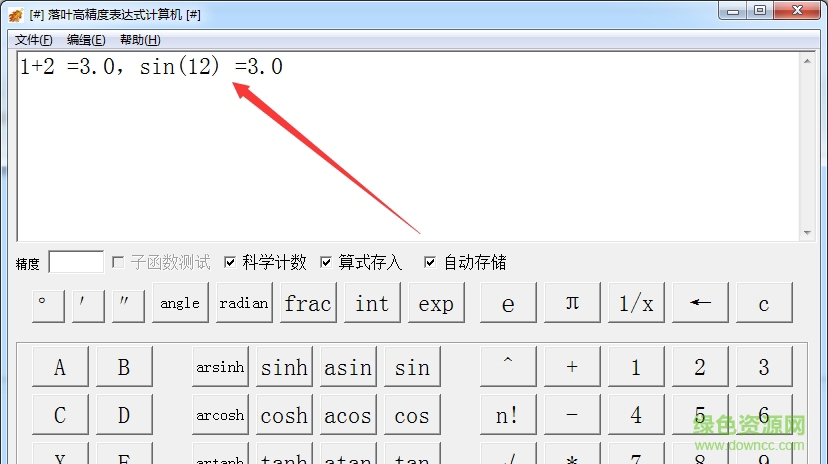Screen dimensions: 828x464
Task: Maximize the calculator window
Action: (760, 11)
